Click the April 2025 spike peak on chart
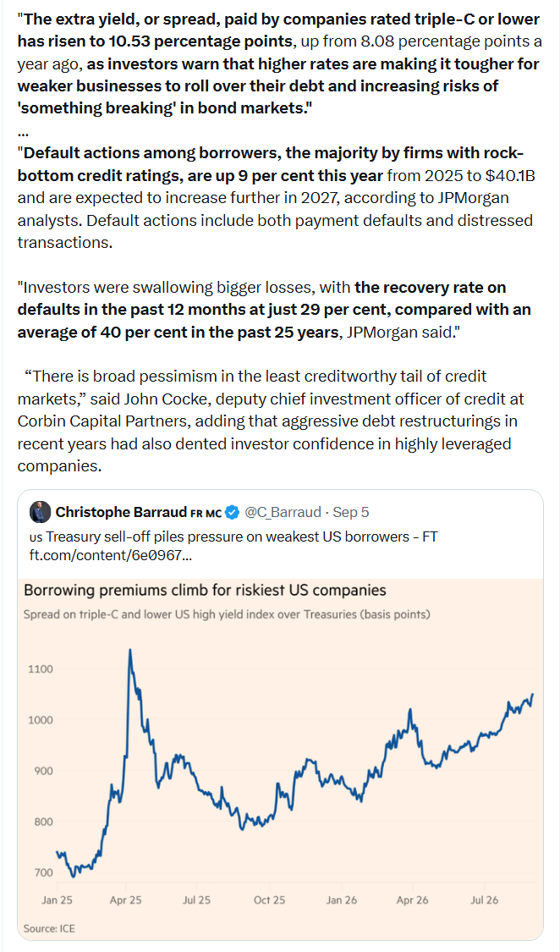The width and height of the screenshot is (560, 952). click(x=129, y=650)
